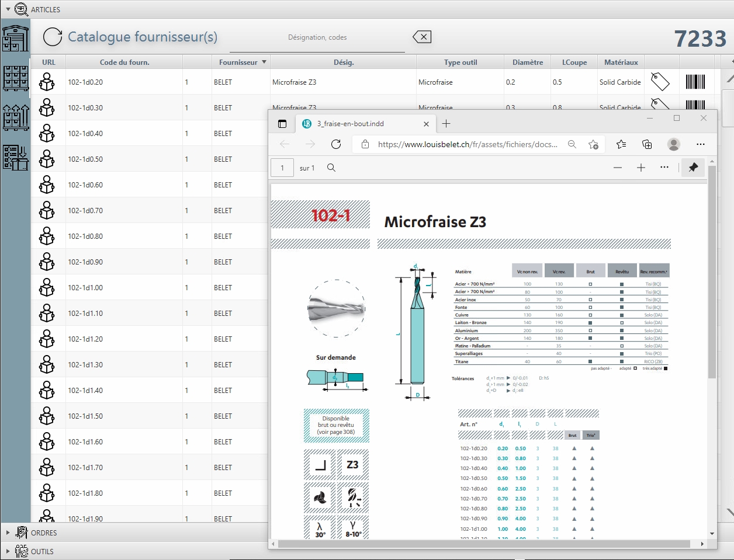Open the browser tab actions menu
Screen dimensions: 734x560
pos(282,124)
